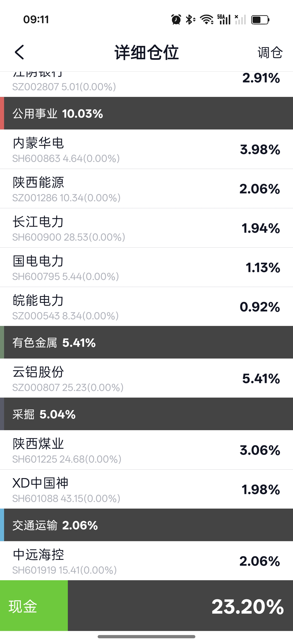Select the 长江电力 stock entry
This screenshot has width=293, height=644.
click(146, 228)
